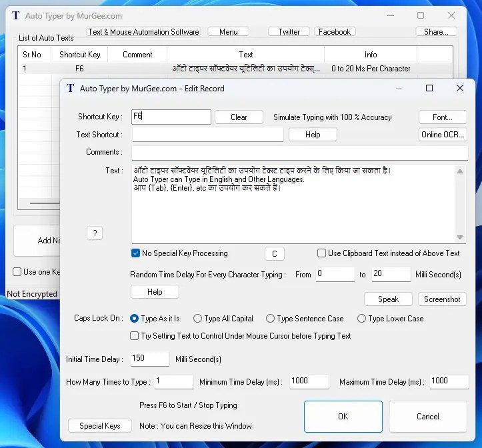Screen dimensions: 482x448
Task: Click Help button below Random Time Delay
Action: pos(155,292)
